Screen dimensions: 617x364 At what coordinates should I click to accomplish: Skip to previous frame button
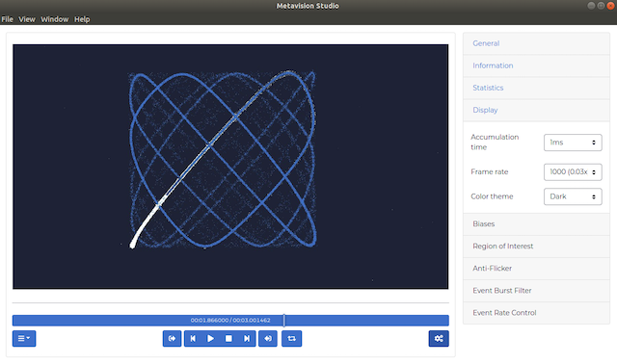pyautogui.click(x=193, y=338)
